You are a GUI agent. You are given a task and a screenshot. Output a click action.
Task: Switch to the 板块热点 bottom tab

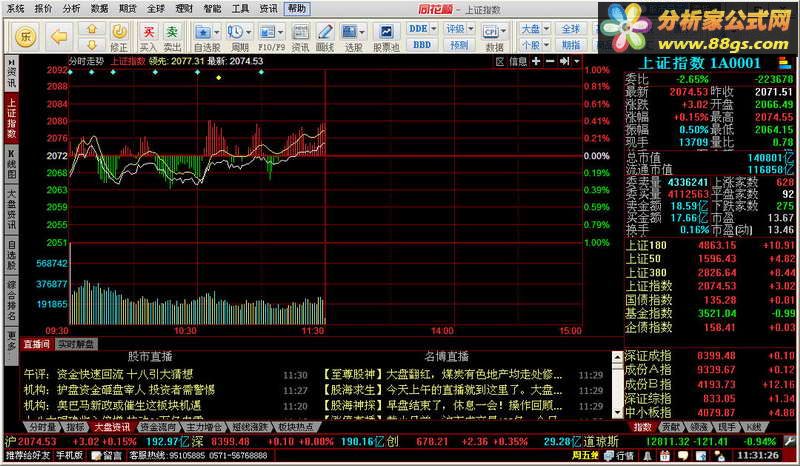coord(296,426)
